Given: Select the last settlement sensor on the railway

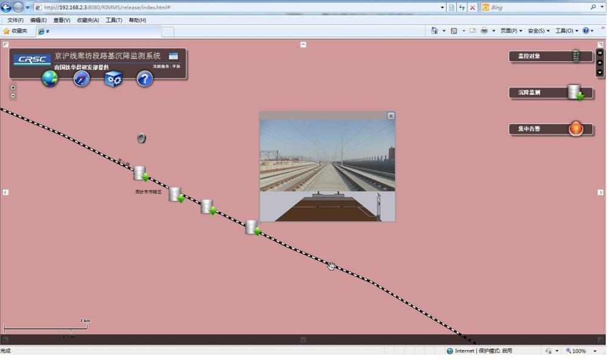Looking at the screenshot, I should click(252, 228).
